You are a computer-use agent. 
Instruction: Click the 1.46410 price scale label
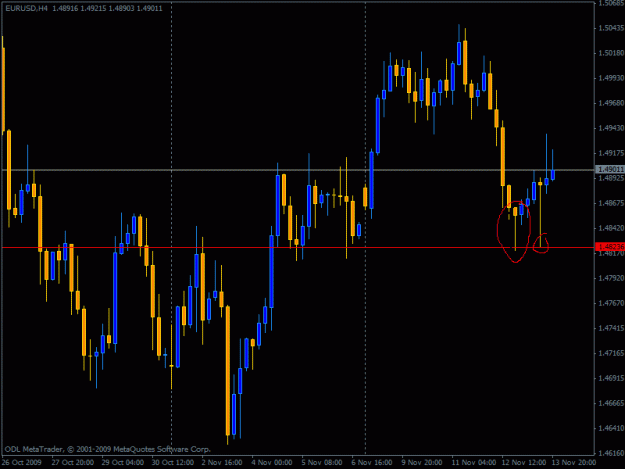(x=611, y=428)
